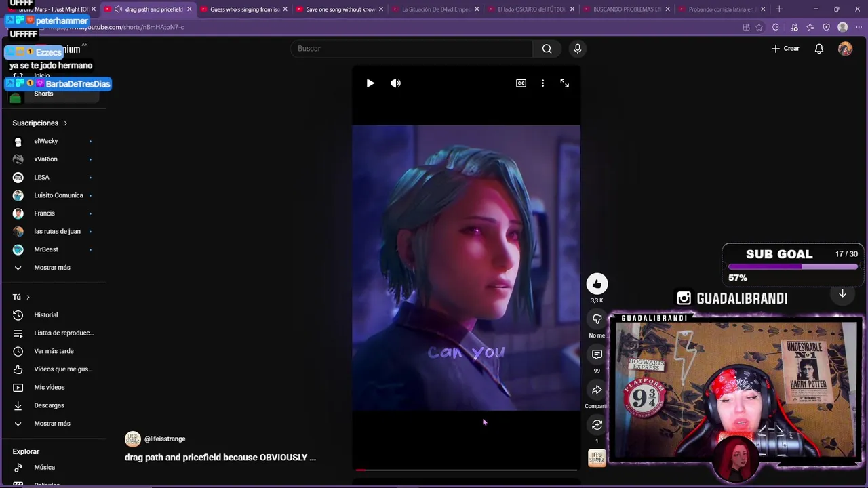Switch to El lado OSCURO del FÚTBOL tab
Viewport: 868px width, 488px height.
(x=531, y=9)
